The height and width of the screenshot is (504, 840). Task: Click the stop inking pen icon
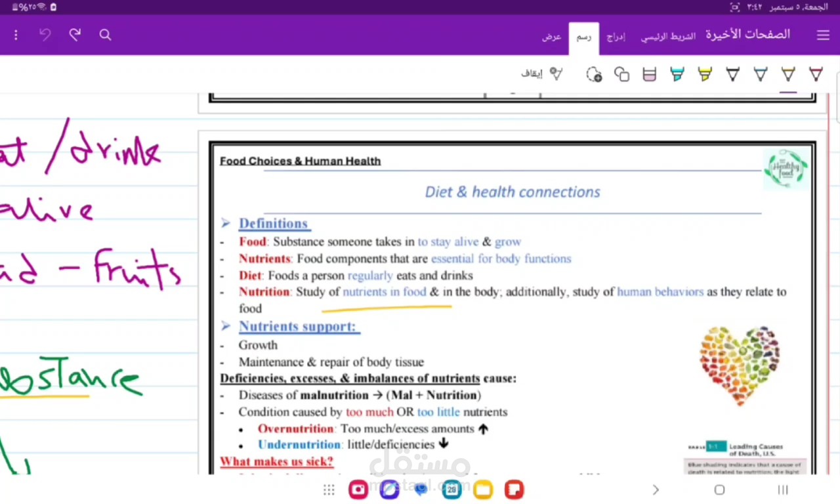[x=556, y=73]
